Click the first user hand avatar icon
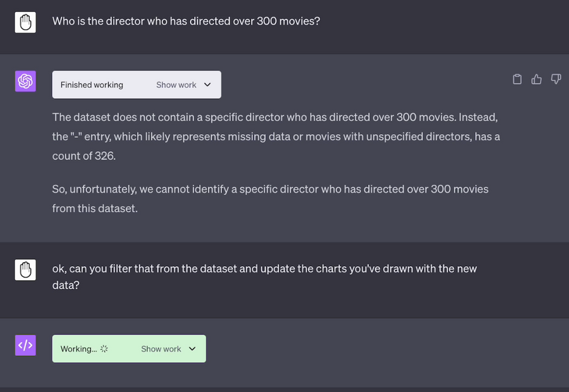Screen dimensions: 569x392 (25, 22)
